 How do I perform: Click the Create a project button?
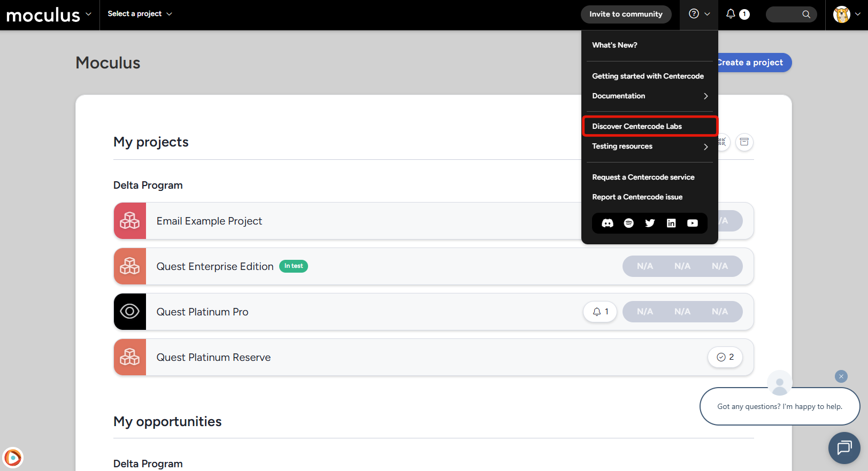[x=753, y=63]
